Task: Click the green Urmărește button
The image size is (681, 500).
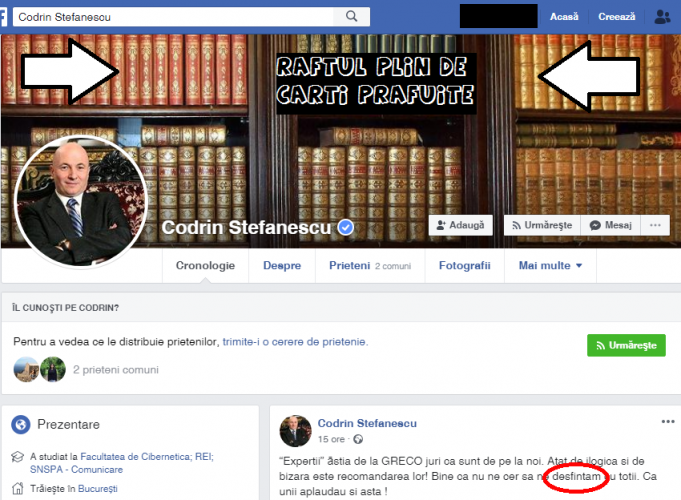Action: pyautogui.click(x=626, y=345)
